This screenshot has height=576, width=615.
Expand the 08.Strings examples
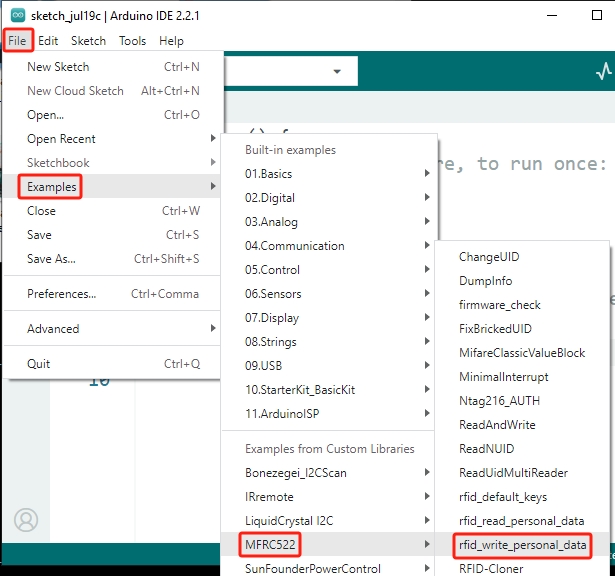[329, 342]
